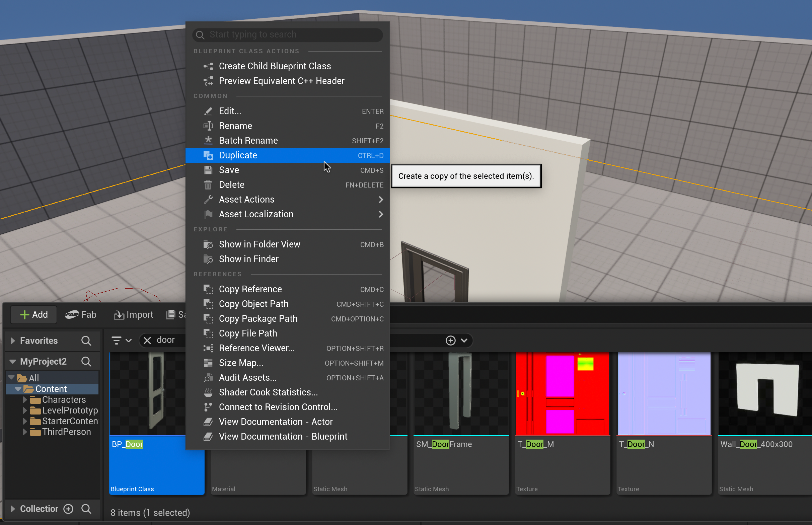Click the save search plus icon in the search bar
Image resolution: width=812 pixels, height=525 pixels.
[450, 340]
